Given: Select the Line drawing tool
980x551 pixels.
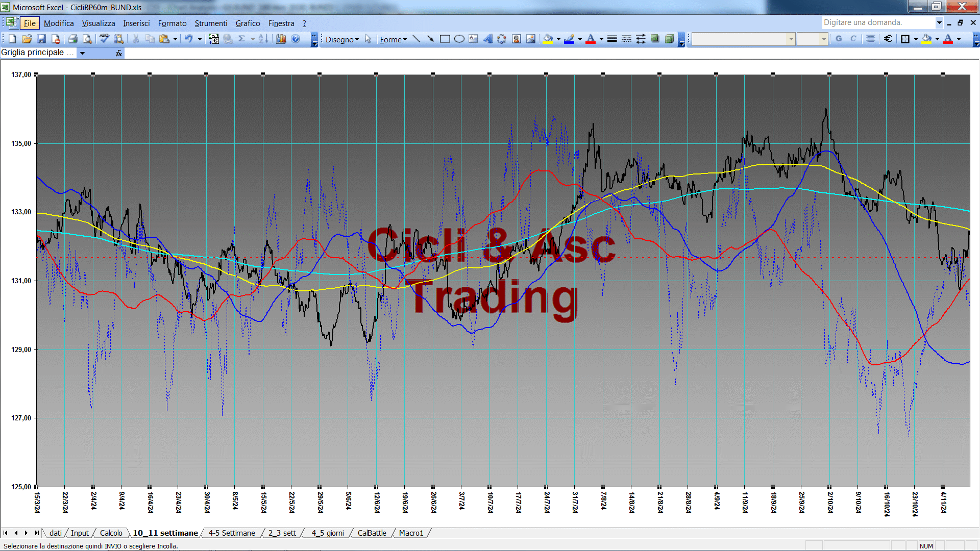Looking at the screenshot, I should (416, 39).
